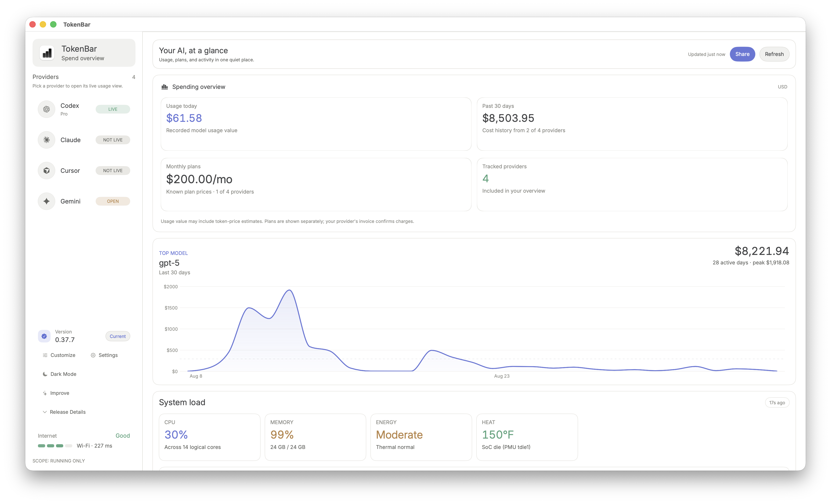Click the Share button

click(x=742, y=54)
